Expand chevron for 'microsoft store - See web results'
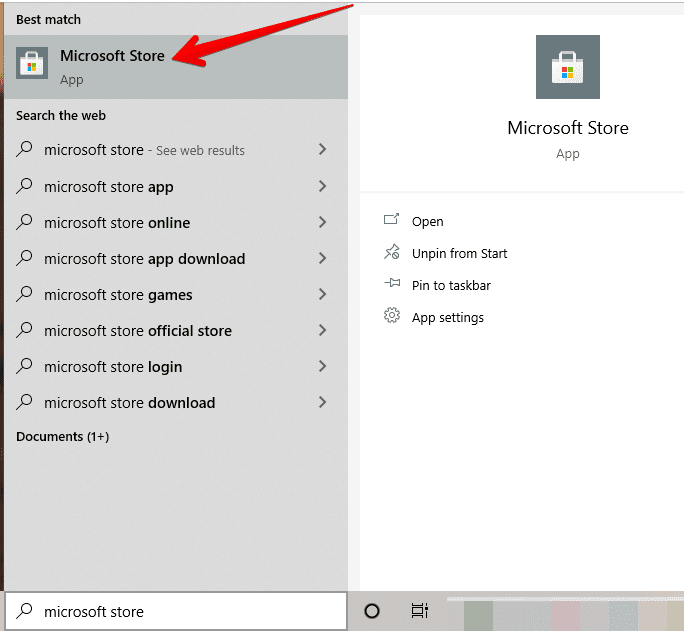The image size is (684, 631). coord(322,150)
